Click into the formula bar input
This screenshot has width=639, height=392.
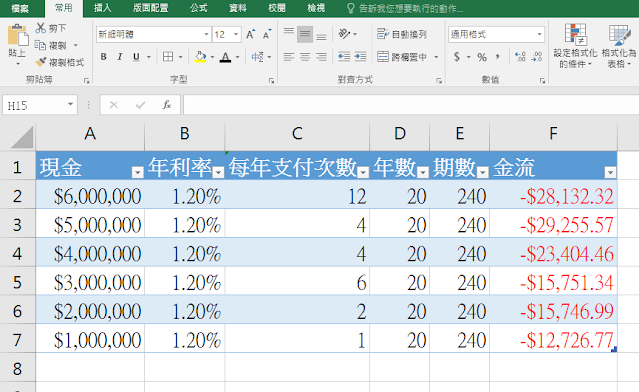pos(411,105)
